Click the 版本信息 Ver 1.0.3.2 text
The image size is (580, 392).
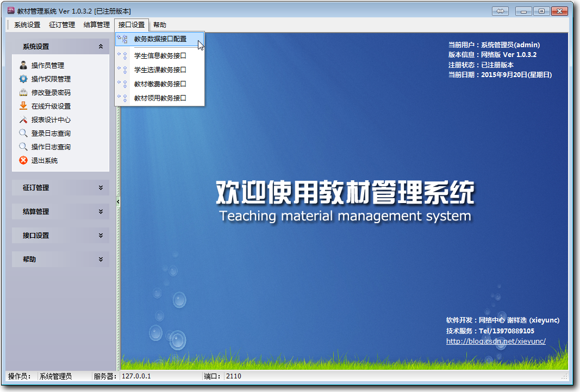[492, 55]
